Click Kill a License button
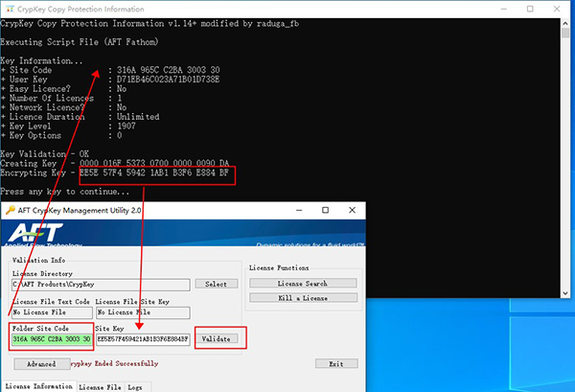This screenshot has width=575, height=392. click(303, 298)
